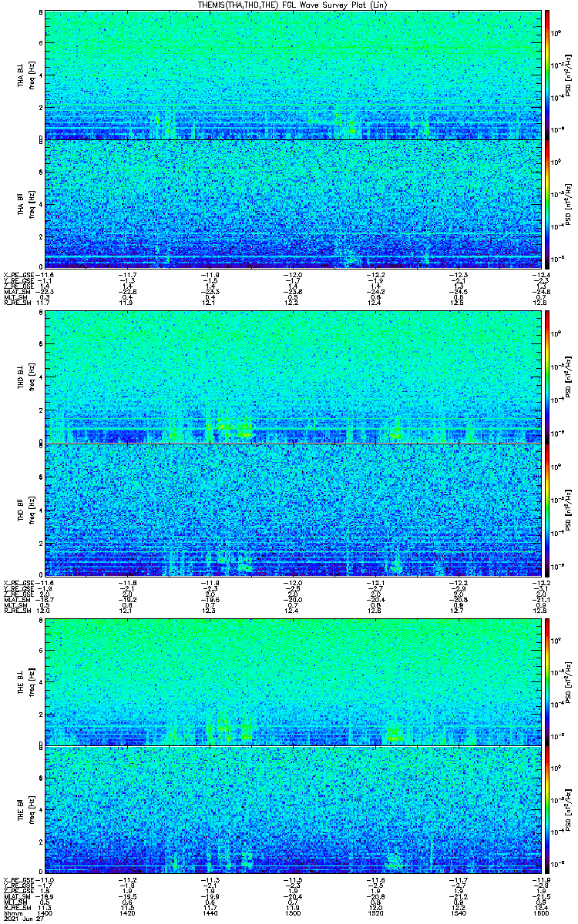The height and width of the screenshot is (924, 578).
Task: Click the THD B⊥ freq [Hz] axis label
Action: coord(31,378)
